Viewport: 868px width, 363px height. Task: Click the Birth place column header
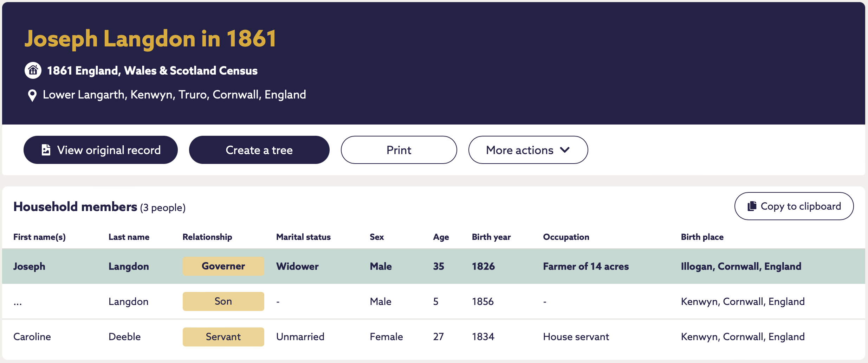tap(702, 237)
